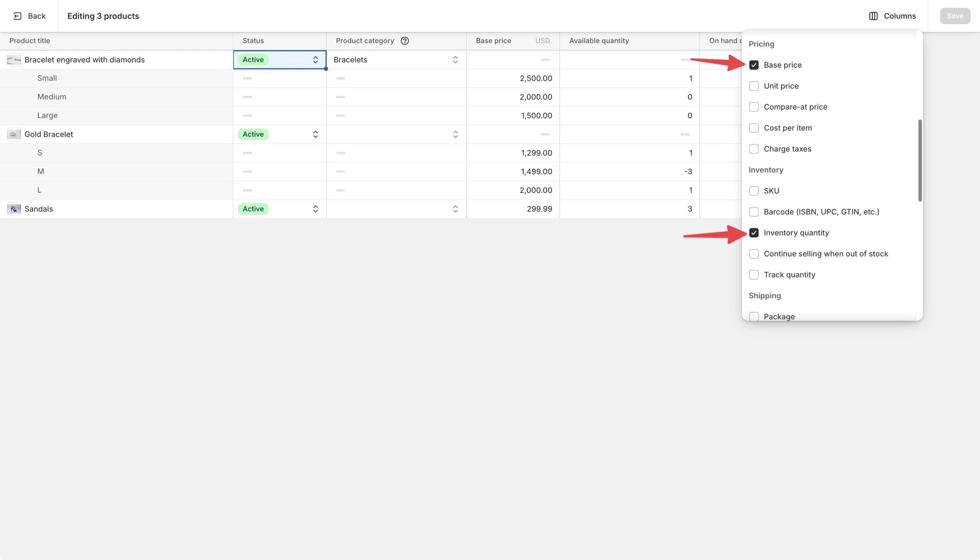Open Status dropdown for Sandals
The height and width of the screenshot is (560, 980).
279,209
